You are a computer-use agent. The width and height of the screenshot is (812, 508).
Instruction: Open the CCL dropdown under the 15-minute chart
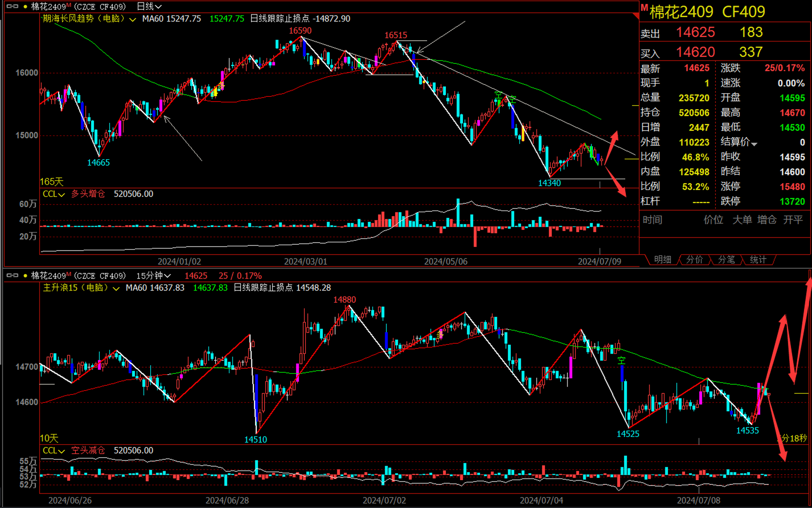[54, 450]
